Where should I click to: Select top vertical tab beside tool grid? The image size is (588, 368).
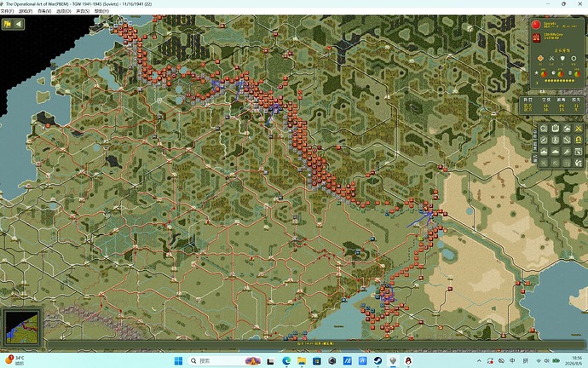[x=535, y=135]
